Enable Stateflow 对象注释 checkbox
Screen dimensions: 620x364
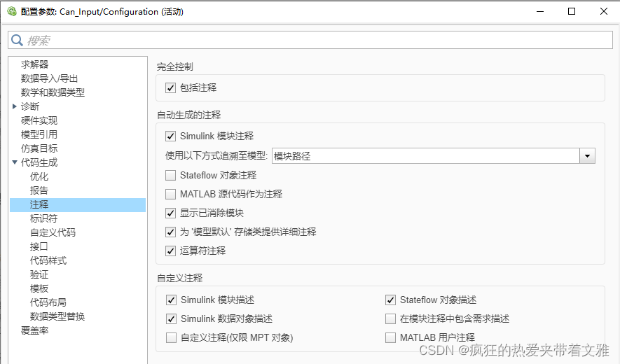(170, 175)
